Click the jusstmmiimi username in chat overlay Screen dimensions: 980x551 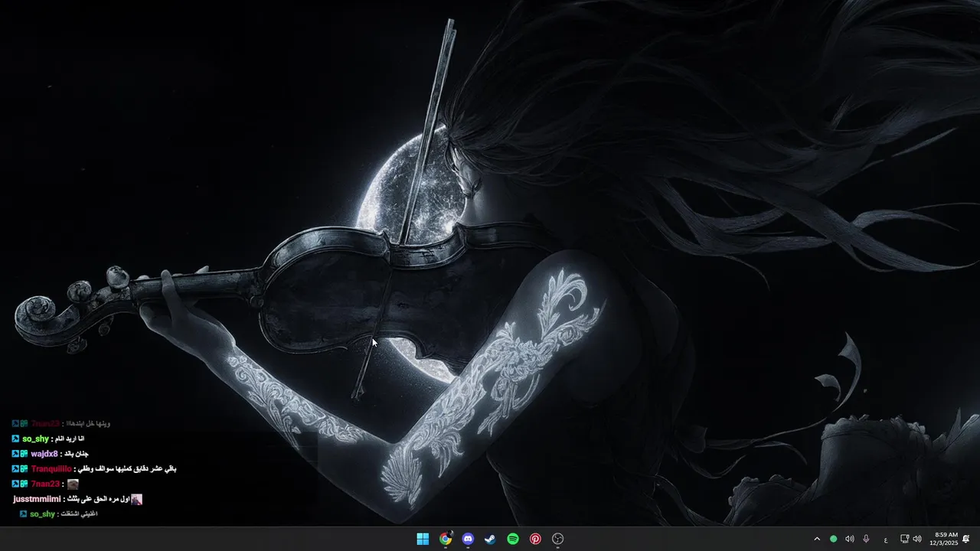[37, 499]
